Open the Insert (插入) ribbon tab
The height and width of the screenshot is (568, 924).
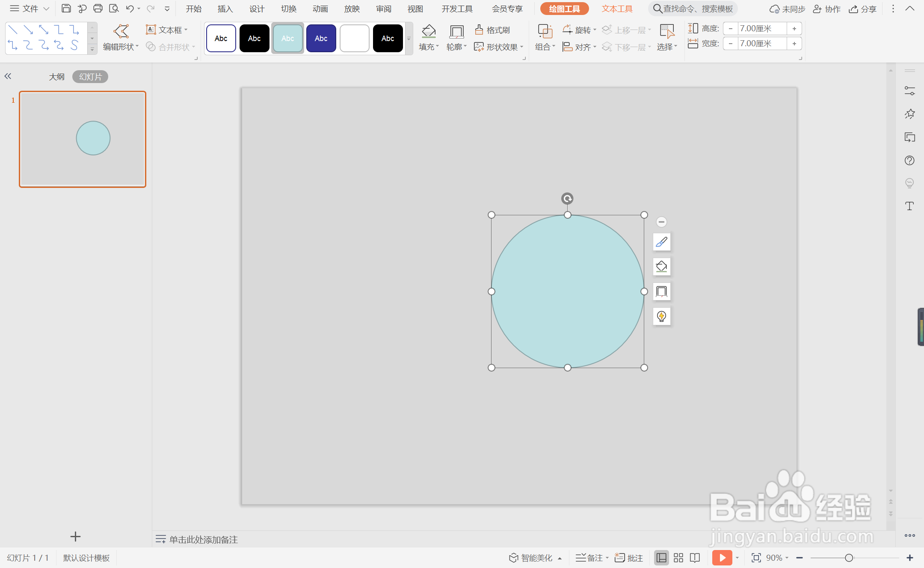[225, 9]
